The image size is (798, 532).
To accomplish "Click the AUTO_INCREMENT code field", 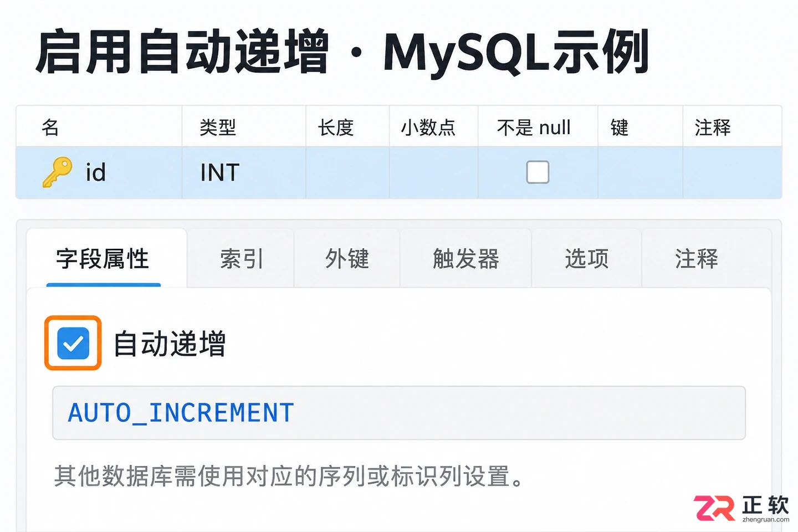I will (x=399, y=413).
